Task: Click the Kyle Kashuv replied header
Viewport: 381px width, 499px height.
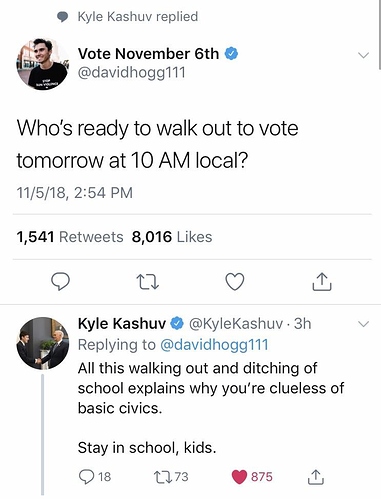Action: [127, 16]
